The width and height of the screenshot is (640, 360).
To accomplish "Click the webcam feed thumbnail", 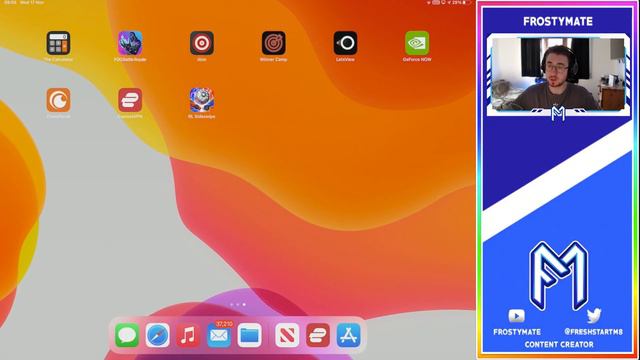I will point(558,74).
